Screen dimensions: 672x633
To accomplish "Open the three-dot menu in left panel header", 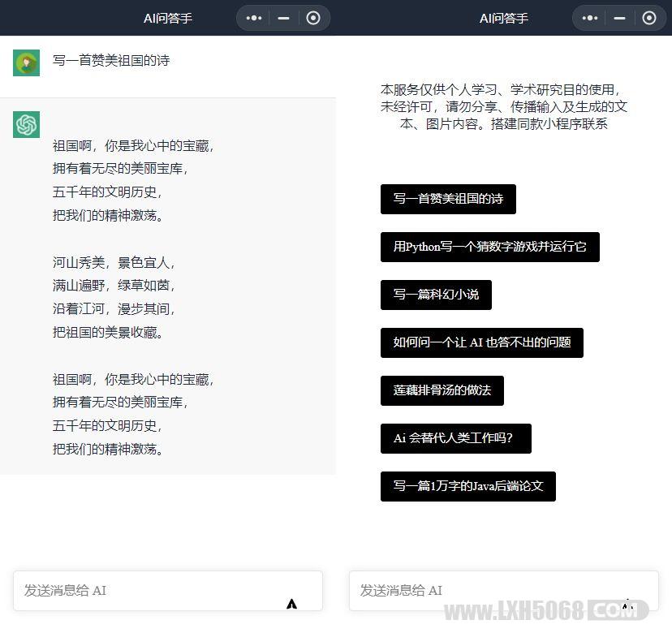I will (x=254, y=18).
